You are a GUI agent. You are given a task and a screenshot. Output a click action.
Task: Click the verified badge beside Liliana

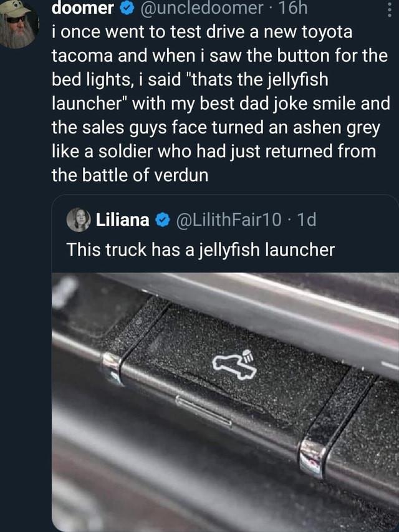(161, 220)
